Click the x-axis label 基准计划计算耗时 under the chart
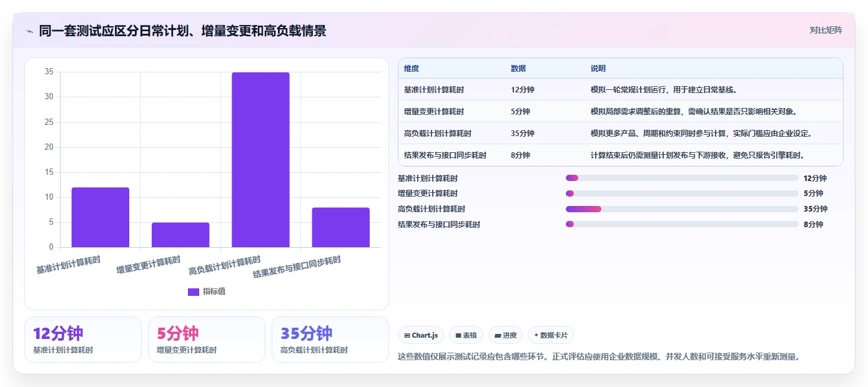This screenshot has width=868, height=387. pos(68,265)
